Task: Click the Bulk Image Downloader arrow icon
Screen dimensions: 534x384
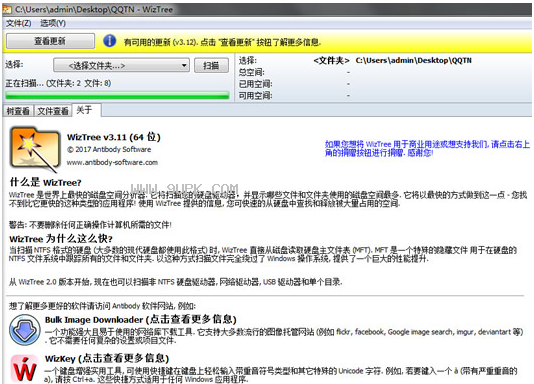Action: point(25,330)
